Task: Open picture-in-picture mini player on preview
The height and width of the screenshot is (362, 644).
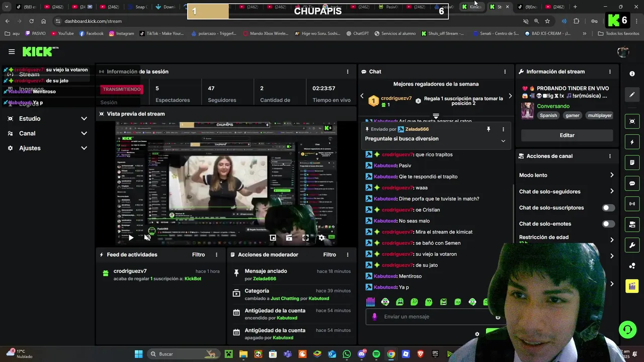Action: pyautogui.click(x=273, y=238)
